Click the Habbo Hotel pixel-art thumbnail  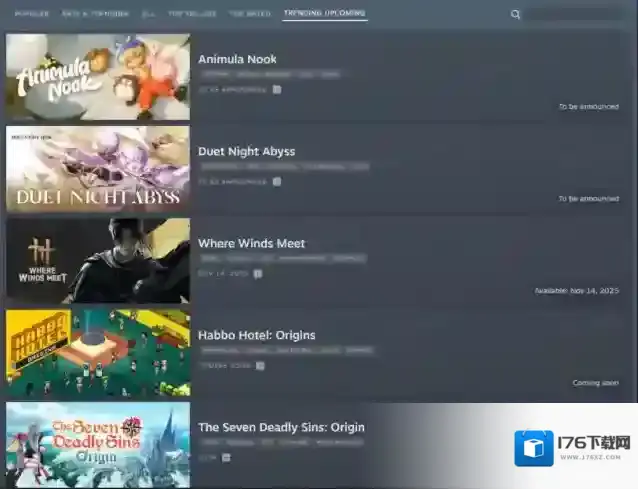click(98, 353)
